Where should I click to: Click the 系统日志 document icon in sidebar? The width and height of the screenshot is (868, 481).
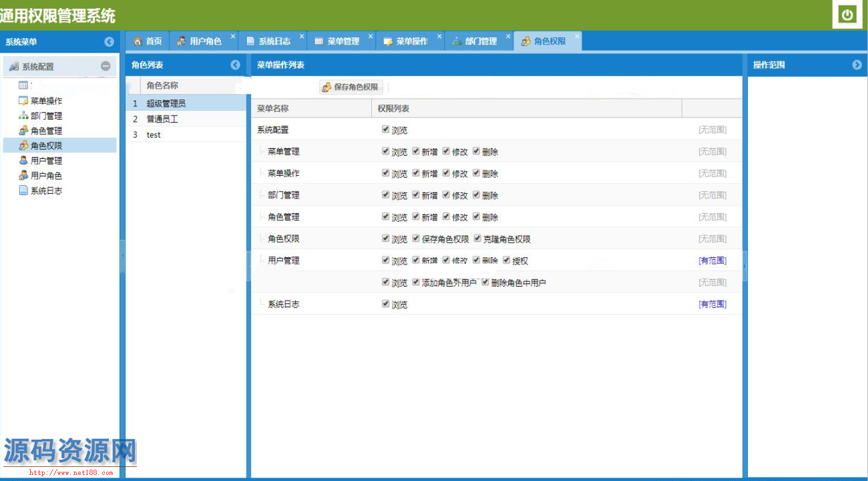(x=23, y=190)
